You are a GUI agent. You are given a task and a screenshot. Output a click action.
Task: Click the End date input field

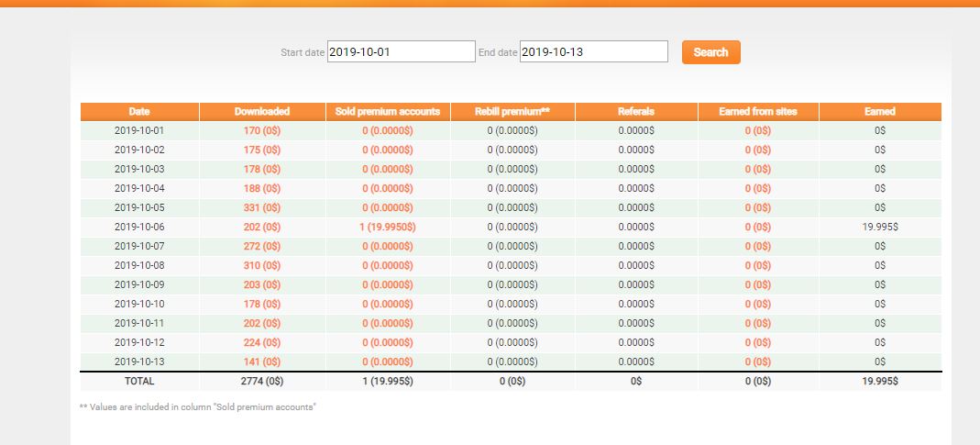594,52
